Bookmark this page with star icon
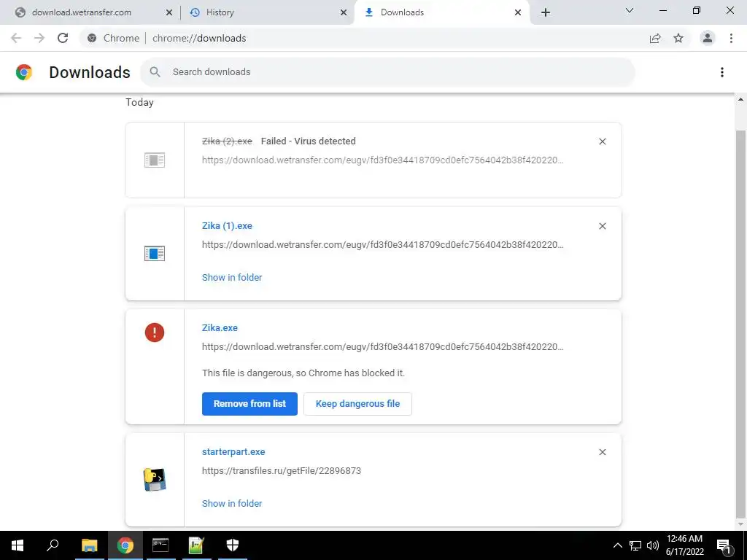747x560 pixels. (678, 38)
